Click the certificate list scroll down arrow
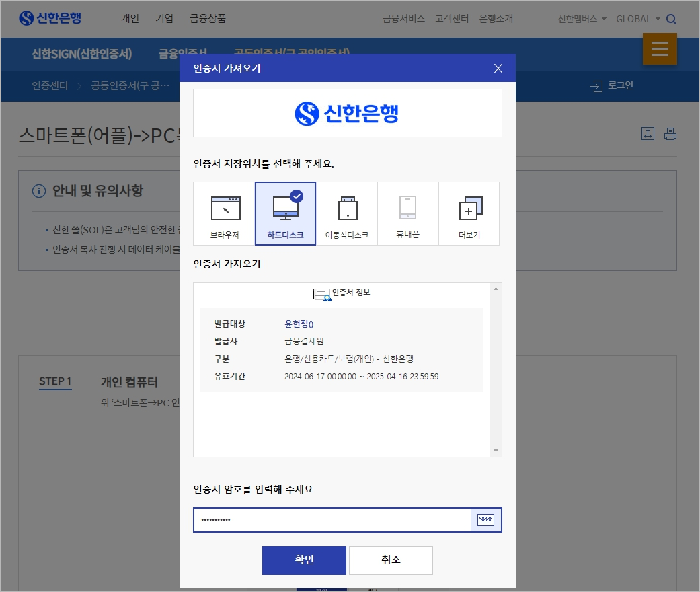 [496, 450]
